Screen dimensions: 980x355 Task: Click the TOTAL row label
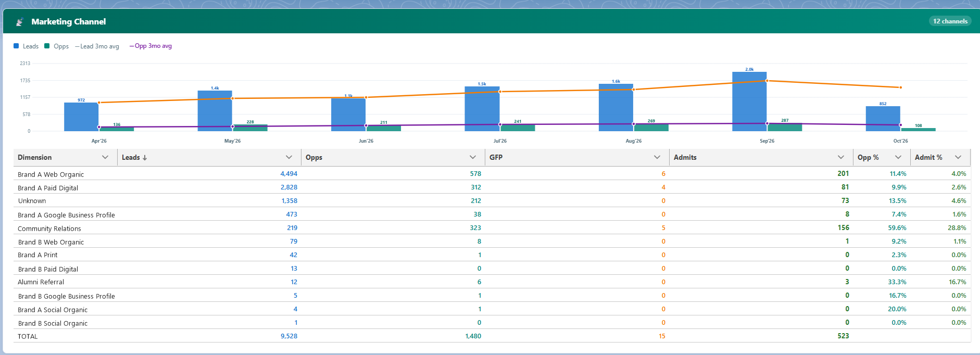pos(28,336)
